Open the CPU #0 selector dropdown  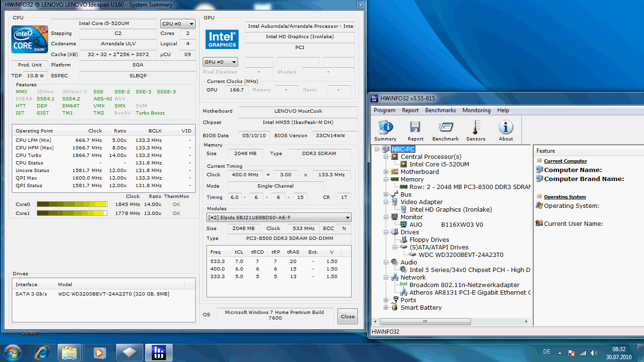point(178,24)
